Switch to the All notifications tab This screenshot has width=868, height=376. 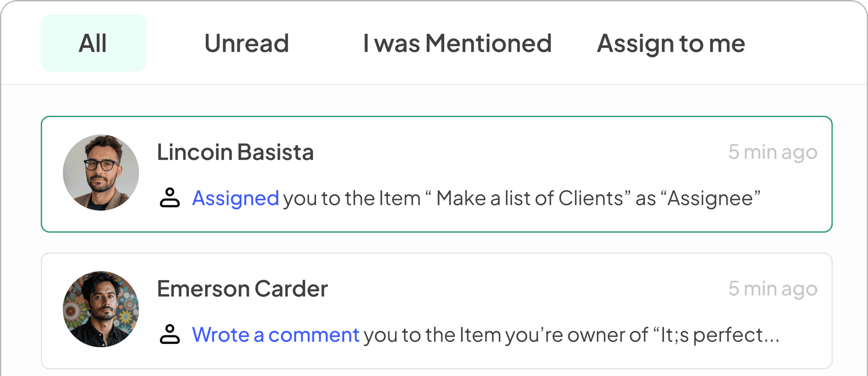93,43
